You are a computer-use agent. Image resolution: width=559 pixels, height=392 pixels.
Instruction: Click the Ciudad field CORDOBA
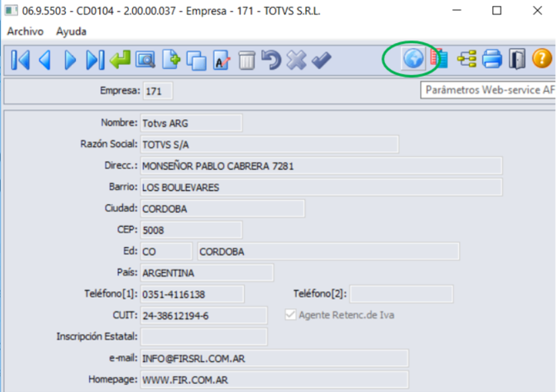tap(222, 209)
